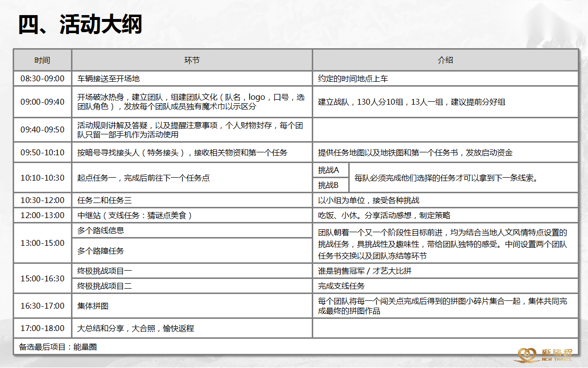Click the "大总结和分享，大合照，愉快返程" cell
The image size is (588, 368).
[192, 329]
